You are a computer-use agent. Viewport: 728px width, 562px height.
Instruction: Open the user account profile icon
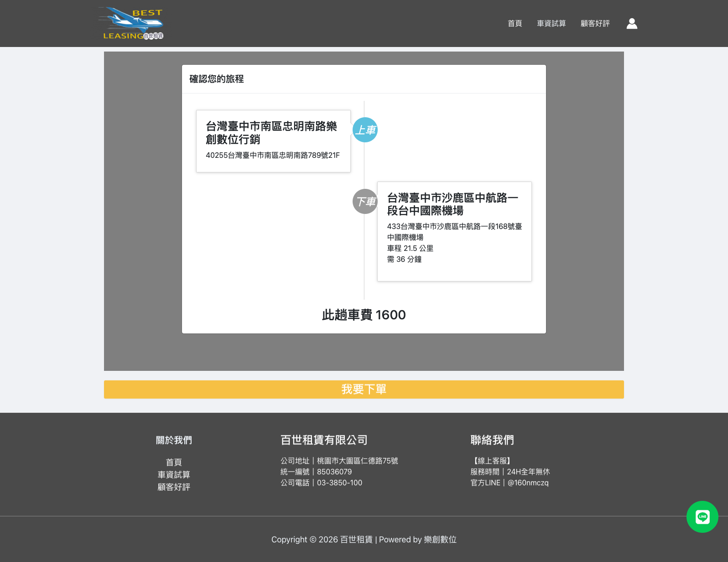point(632,23)
